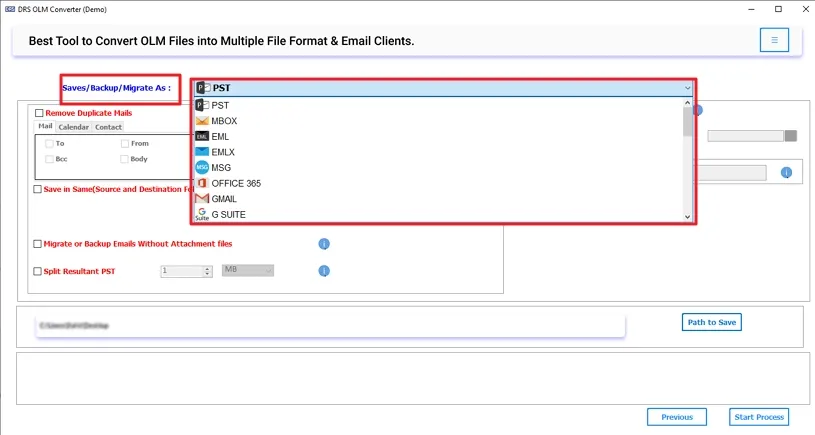
Task: Switch to the Calendar tab
Action: [73, 127]
